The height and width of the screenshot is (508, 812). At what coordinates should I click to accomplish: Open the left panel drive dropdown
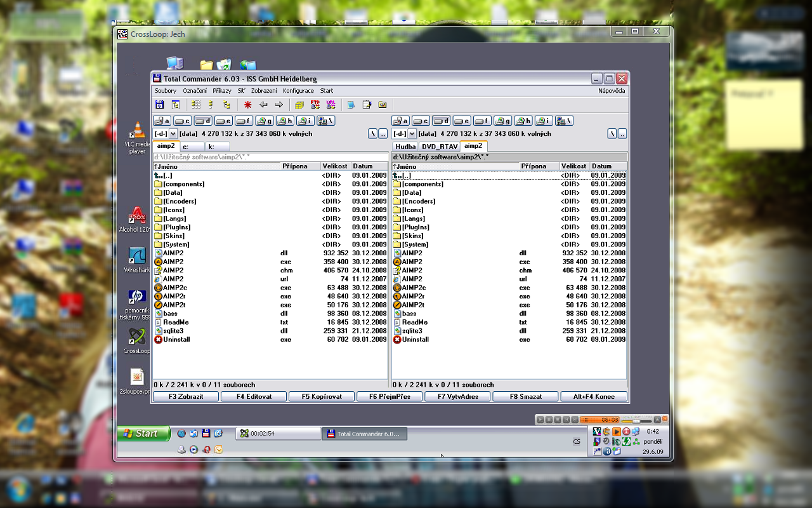tap(173, 134)
